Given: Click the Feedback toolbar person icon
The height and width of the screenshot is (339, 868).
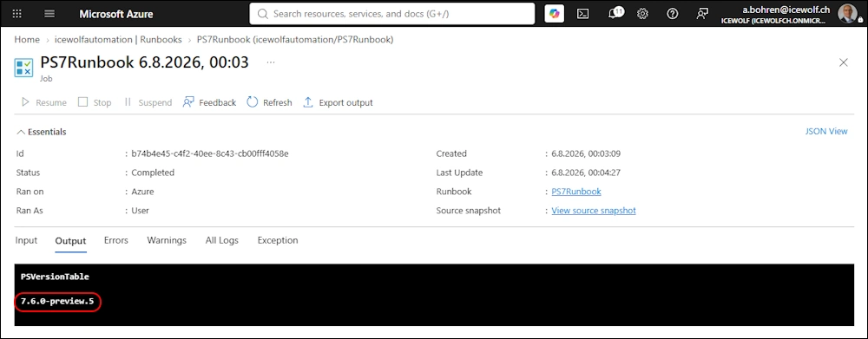Looking at the screenshot, I should [x=188, y=102].
